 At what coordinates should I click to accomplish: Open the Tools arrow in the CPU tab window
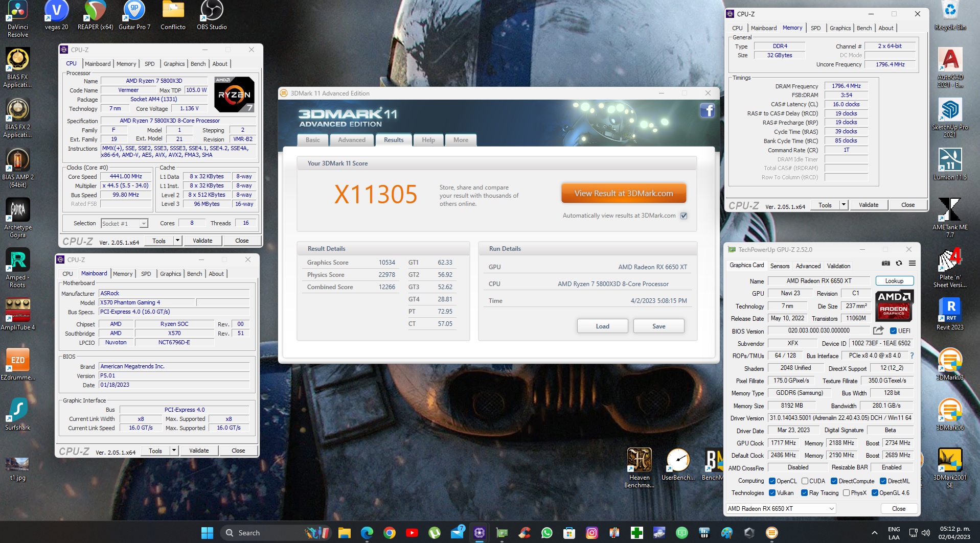[x=177, y=241]
